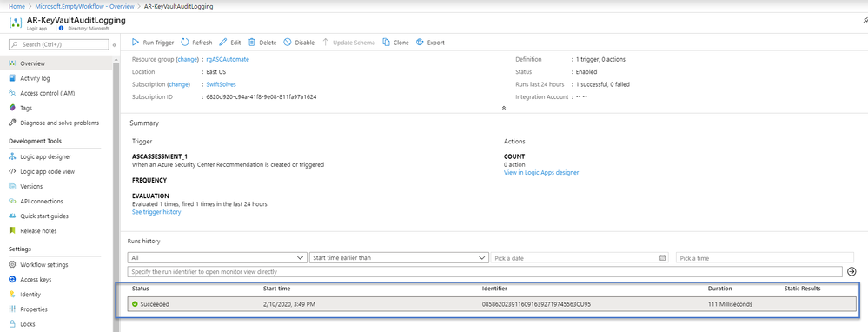Click the Quick start guides icon
Screen dimensions: 868x332
click(12, 216)
